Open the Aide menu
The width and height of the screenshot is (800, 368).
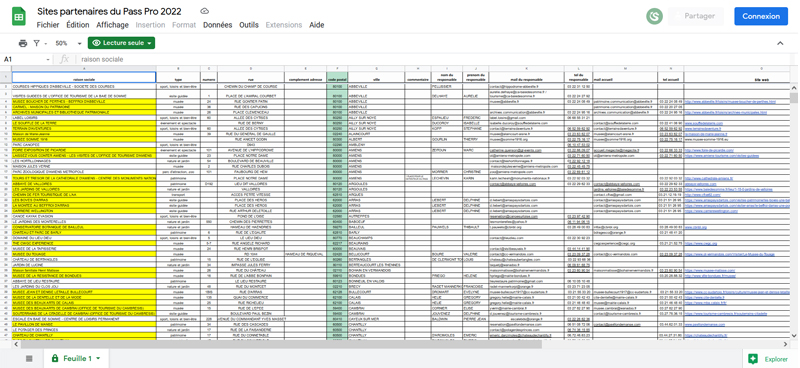pyautogui.click(x=317, y=25)
